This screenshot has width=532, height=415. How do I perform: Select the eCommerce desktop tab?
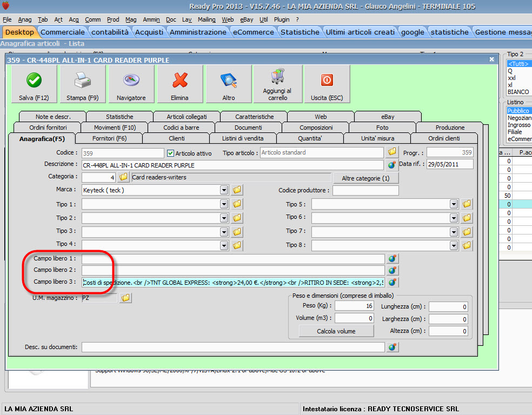point(253,32)
